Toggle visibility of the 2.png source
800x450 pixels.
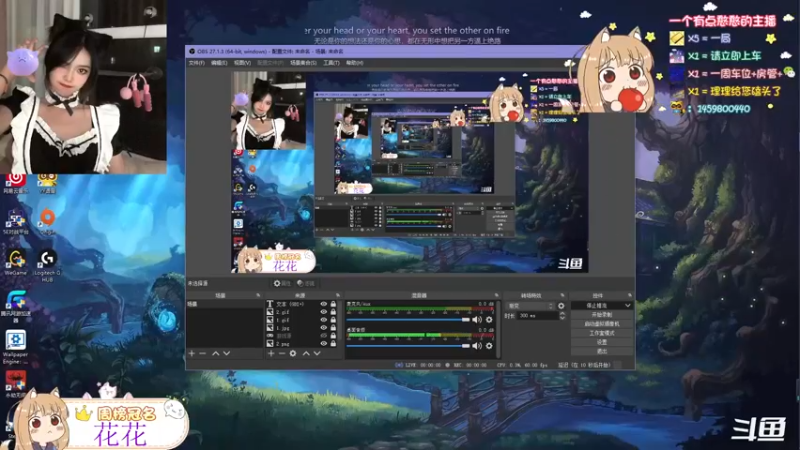323,343
